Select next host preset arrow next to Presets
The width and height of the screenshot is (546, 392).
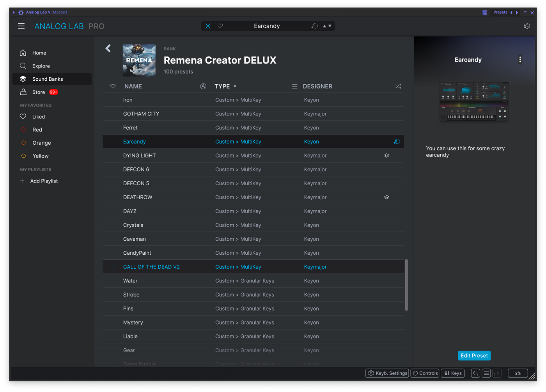tap(517, 12)
